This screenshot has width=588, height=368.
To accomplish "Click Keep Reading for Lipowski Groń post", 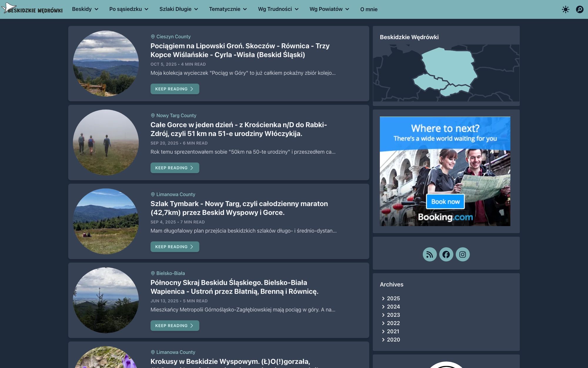I will coord(175,89).
